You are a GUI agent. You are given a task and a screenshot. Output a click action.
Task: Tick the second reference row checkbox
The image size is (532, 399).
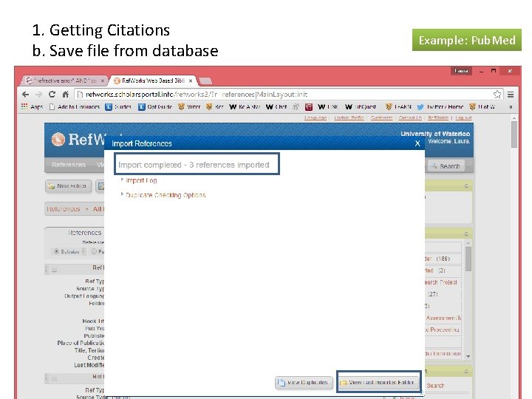pyautogui.click(x=54, y=378)
